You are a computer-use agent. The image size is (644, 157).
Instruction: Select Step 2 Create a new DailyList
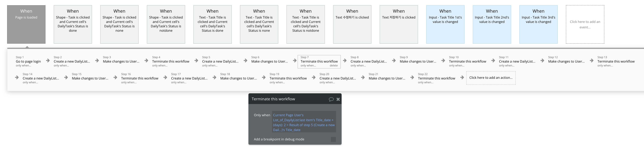(x=72, y=61)
